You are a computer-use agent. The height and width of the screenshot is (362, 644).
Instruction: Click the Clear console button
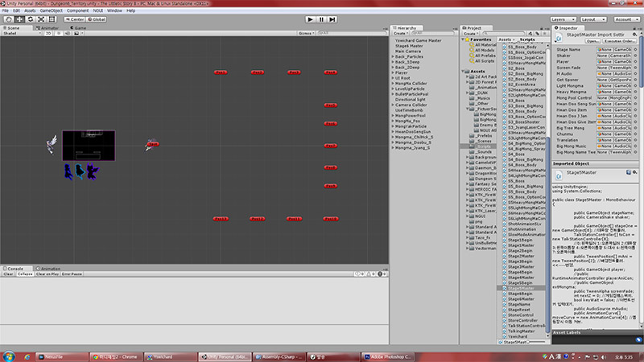coord(8,274)
